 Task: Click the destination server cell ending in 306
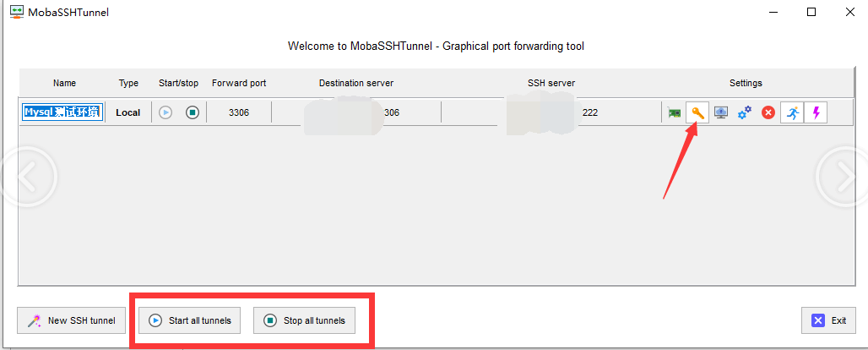click(356, 112)
